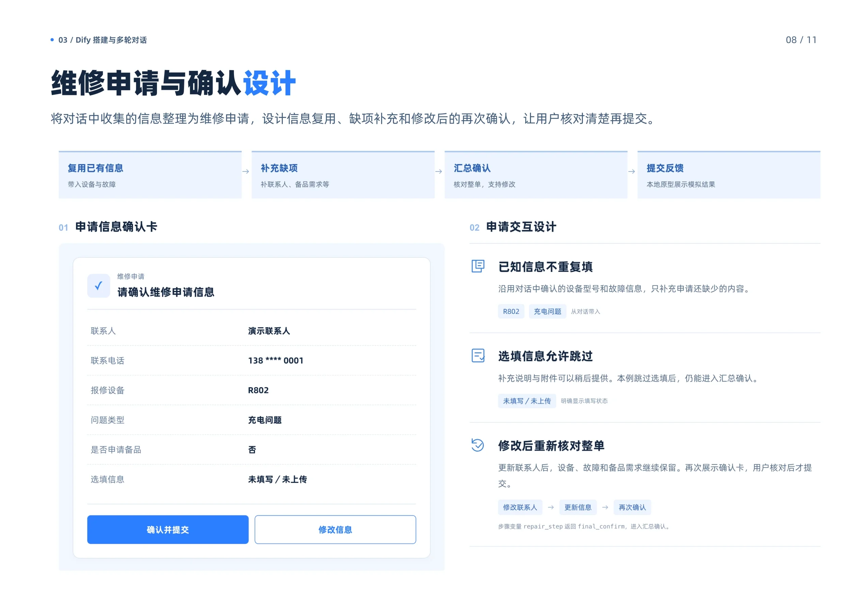Click the breadcrumb 03 / Dify 搭建与多轮对话
Screen dimensions: 868x611
(x=102, y=40)
